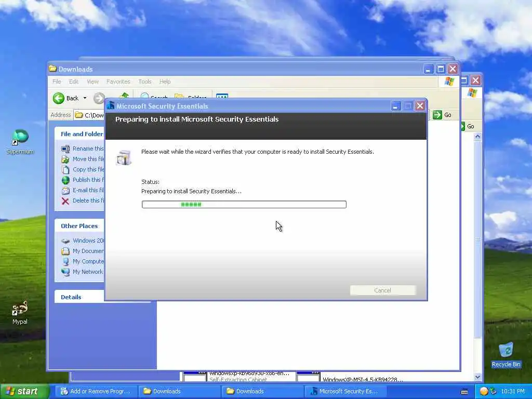Open the Supermium desktop shortcut
532x399 pixels.
[20, 141]
